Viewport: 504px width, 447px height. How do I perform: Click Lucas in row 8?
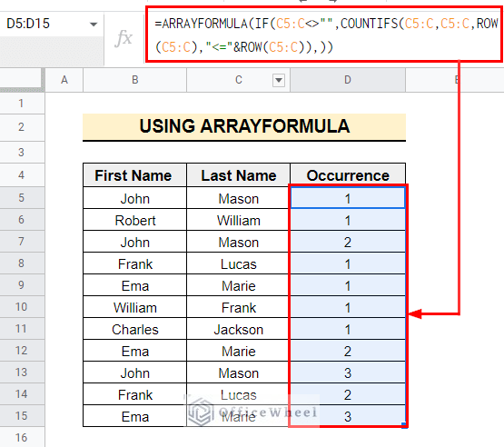point(238,264)
